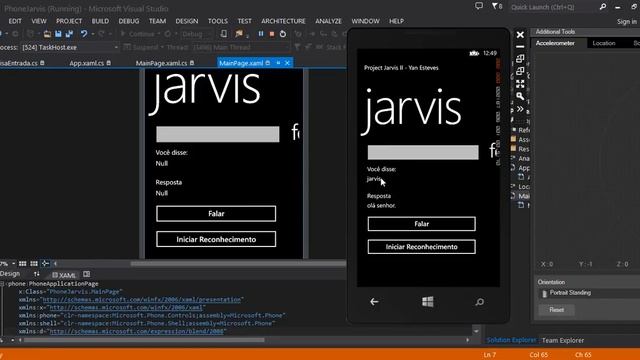The width and height of the screenshot is (640, 360).
Task: Open the Debug configuration dropdown
Action: click(x=197, y=34)
